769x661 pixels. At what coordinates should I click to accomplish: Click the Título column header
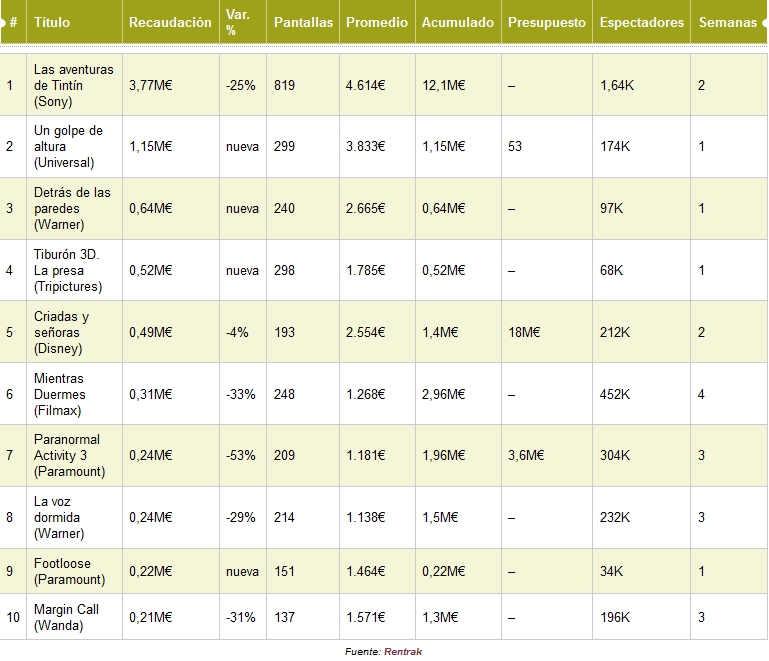coord(51,22)
